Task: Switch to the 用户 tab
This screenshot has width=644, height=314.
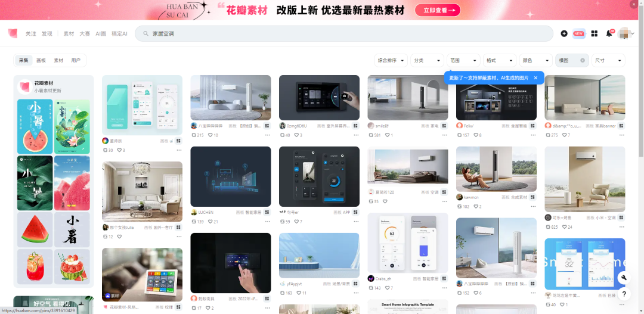Action: click(76, 60)
